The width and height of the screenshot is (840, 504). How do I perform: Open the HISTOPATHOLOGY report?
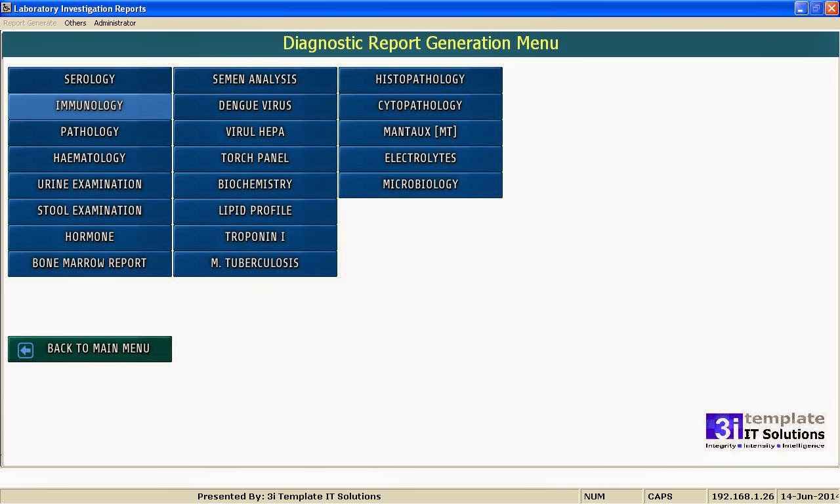pos(420,79)
